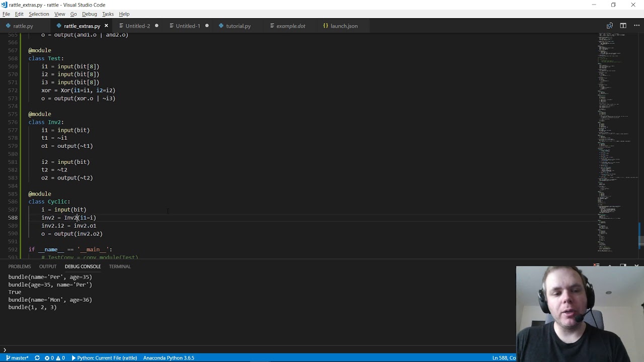Open the View menu
Image resolution: width=644 pixels, height=362 pixels.
pos(59,14)
